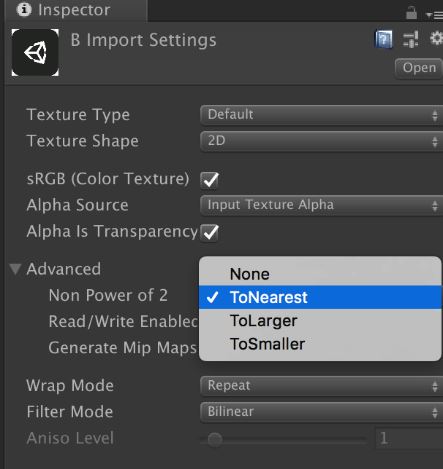The height and width of the screenshot is (469, 443).
Task: Disable the Alpha Is Transparency checkbox
Action: pyautogui.click(x=210, y=232)
